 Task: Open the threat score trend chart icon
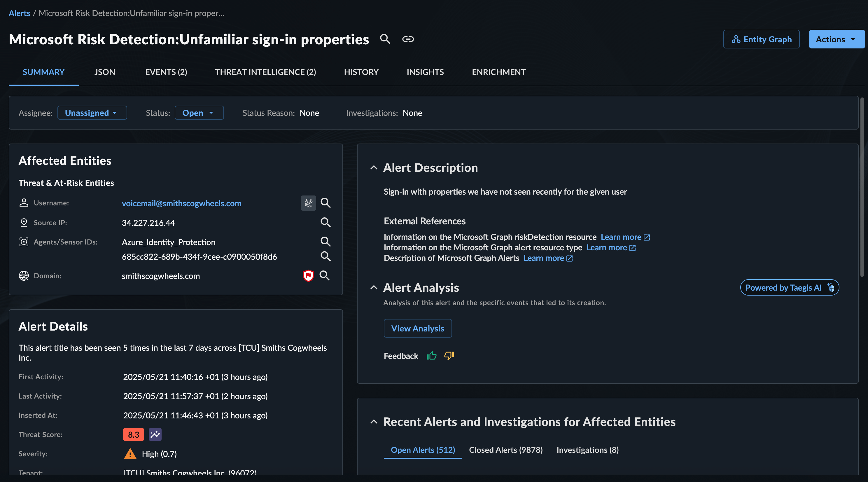point(155,434)
